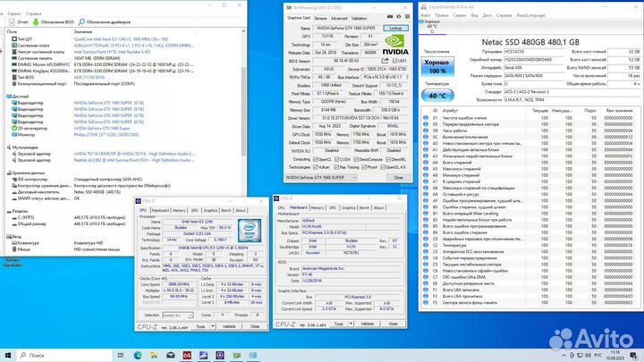Click the Lookup button in GPU-Z
The height and width of the screenshot is (362, 644).
396,28
